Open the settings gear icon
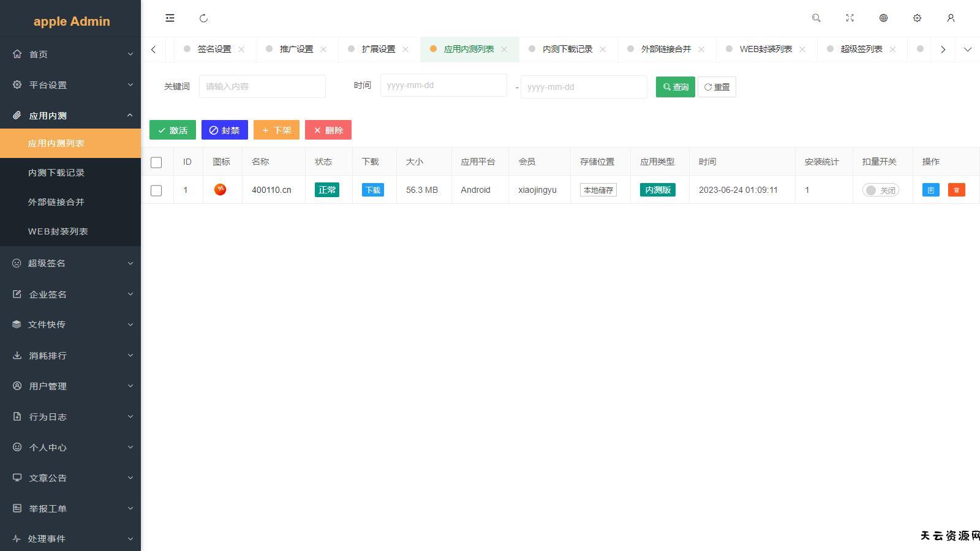This screenshot has height=551, width=980. (x=917, y=18)
